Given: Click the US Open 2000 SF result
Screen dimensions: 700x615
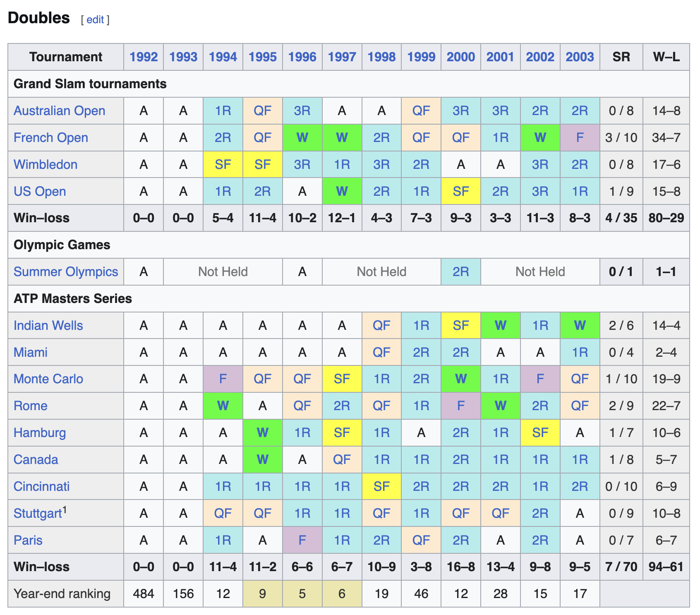Looking at the screenshot, I should 461,192.
